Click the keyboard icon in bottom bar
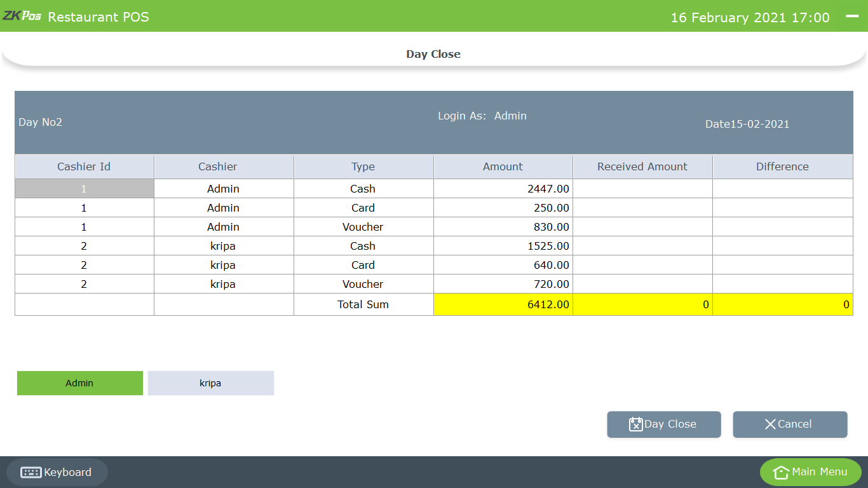The width and height of the screenshot is (868, 488). (31, 472)
